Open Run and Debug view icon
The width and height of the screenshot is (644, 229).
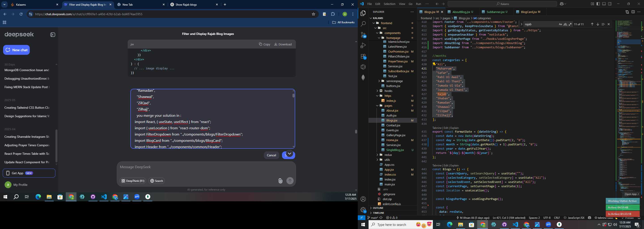363,45
